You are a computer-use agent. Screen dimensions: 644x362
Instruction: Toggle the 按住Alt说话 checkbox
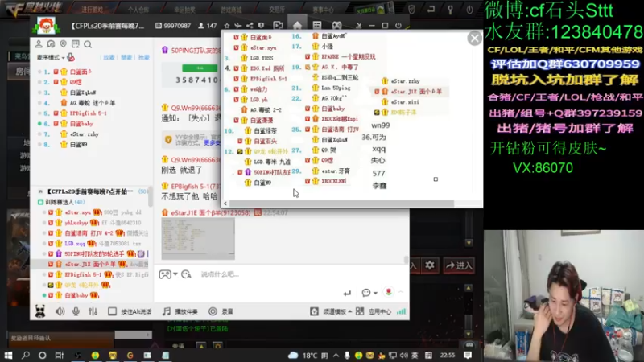click(x=112, y=311)
